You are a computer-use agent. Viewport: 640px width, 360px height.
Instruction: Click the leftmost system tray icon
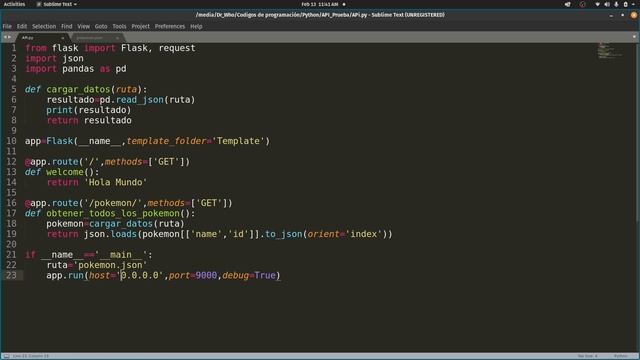click(568, 4)
